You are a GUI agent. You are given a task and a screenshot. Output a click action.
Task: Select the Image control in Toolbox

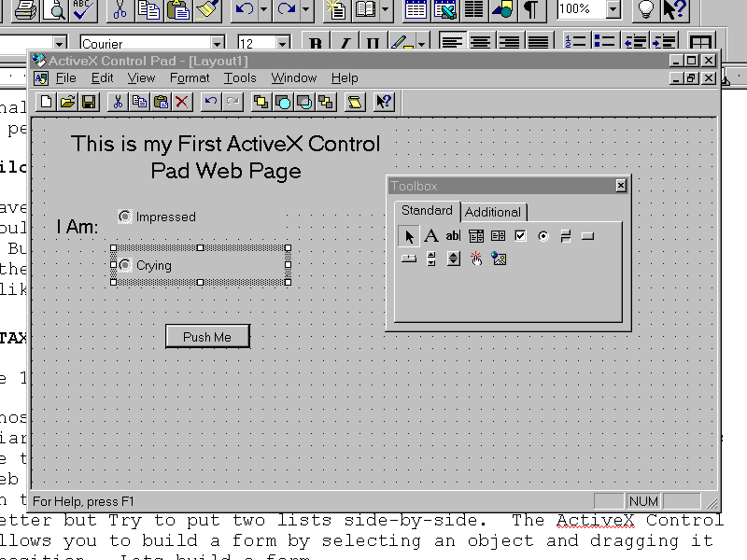499,259
